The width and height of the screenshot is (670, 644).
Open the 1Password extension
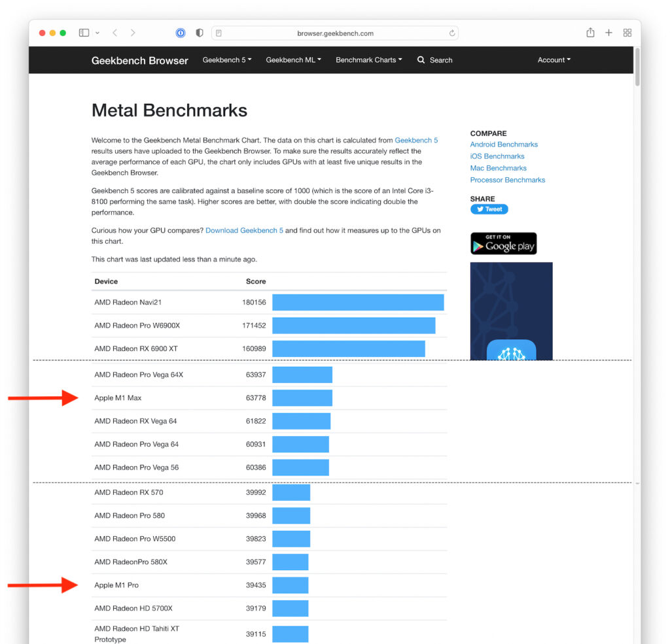[181, 33]
